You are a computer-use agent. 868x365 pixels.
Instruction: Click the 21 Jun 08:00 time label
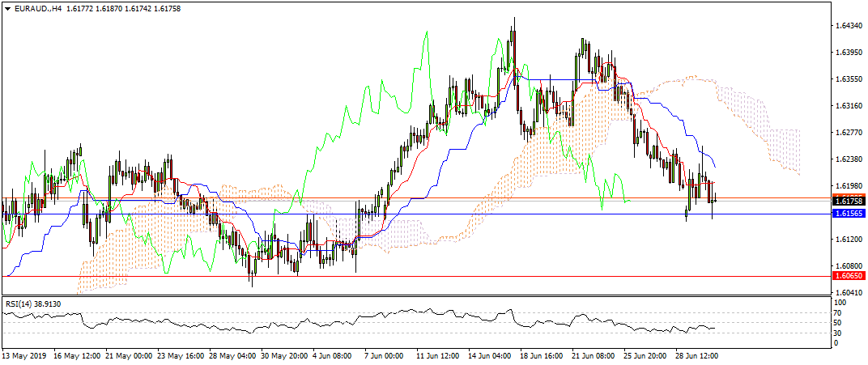tap(594, 354)
